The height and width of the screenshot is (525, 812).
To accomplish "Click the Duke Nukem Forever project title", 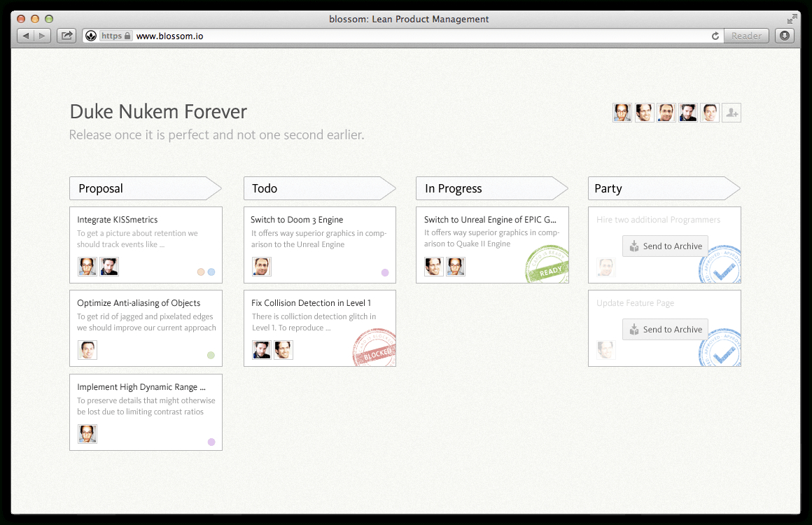I will tap(158, 112).
